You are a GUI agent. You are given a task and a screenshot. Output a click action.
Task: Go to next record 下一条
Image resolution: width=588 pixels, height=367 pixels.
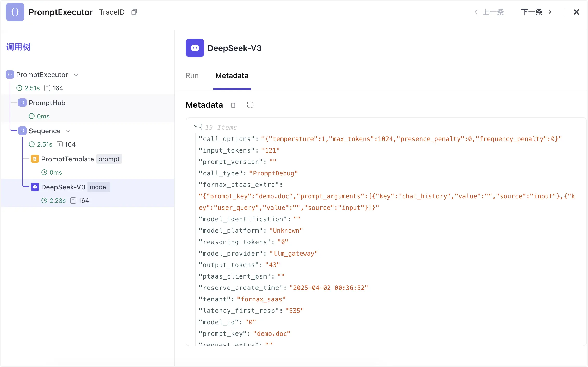click(536, 12)
